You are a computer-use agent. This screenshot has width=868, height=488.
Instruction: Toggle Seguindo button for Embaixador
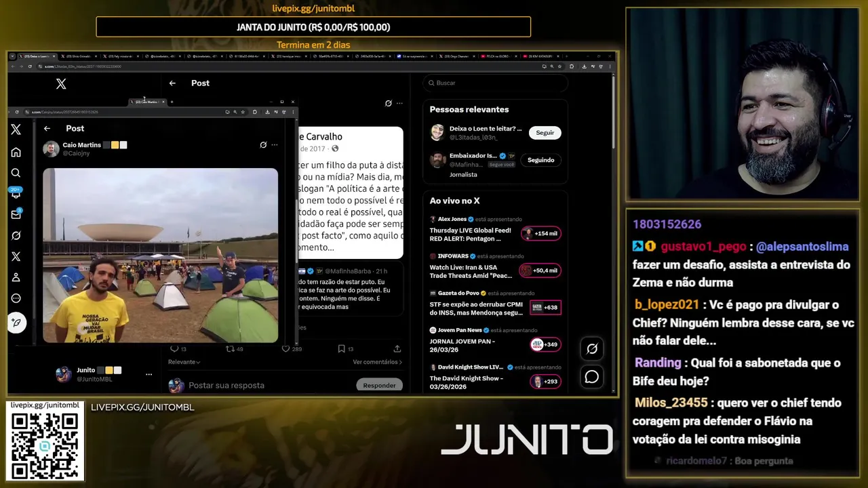click(540, 160)
